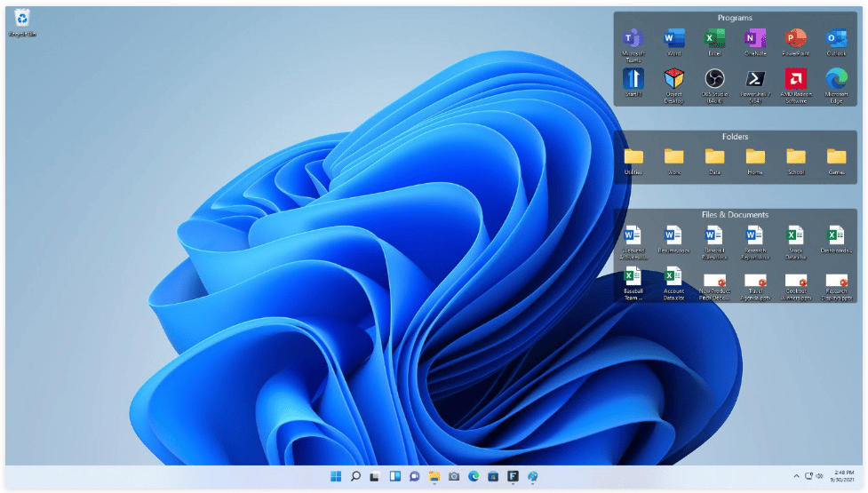The width and height of the screenshot is (868, 493).
Task: Open the Widgets panel from the taskbar
Action: point(394,476)
